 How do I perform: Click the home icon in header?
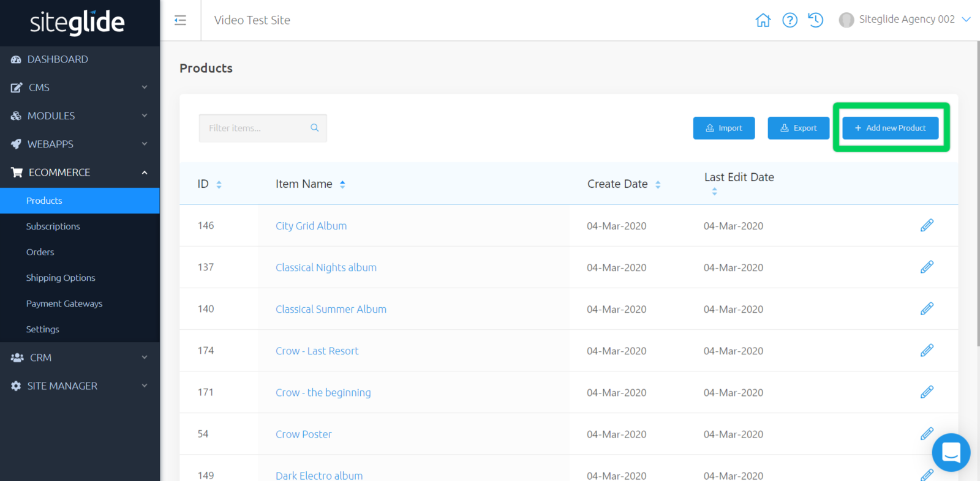763,20
